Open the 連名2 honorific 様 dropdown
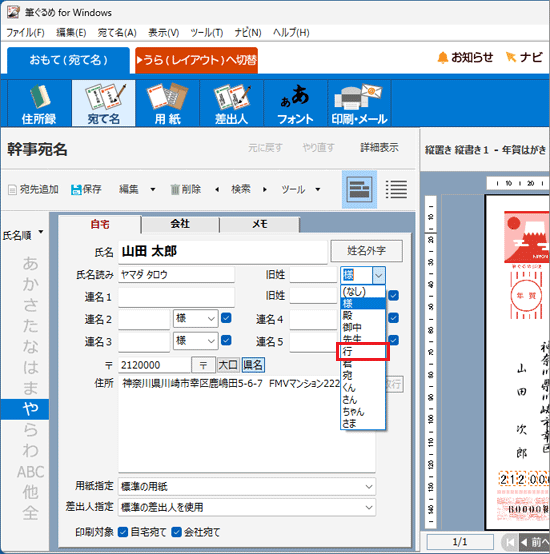This screenshot has width=550, height=554. [195, 319]
